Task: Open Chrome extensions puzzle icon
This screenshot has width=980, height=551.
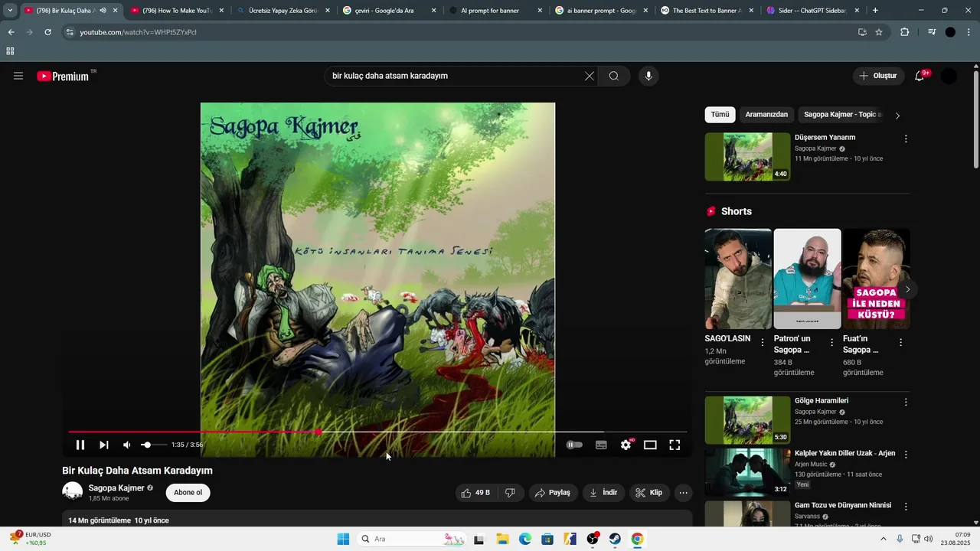Action: [905, 32]
